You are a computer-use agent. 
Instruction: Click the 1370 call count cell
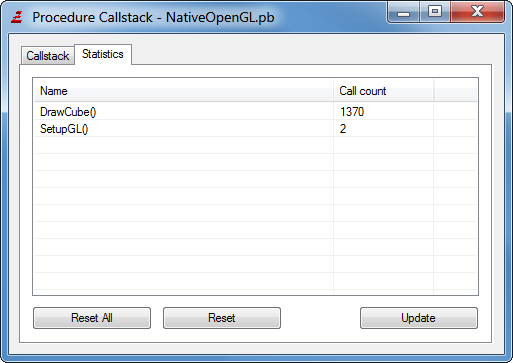coord(352,112)
